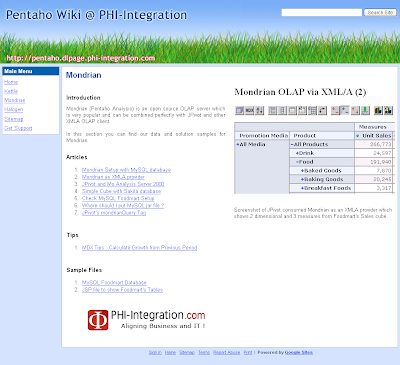Image resolution: width=400 pixels, height=365 pixels.
Task: Click the pentaho.dlpage.phi-integration.com URL banner text
Action: (81, 58)
